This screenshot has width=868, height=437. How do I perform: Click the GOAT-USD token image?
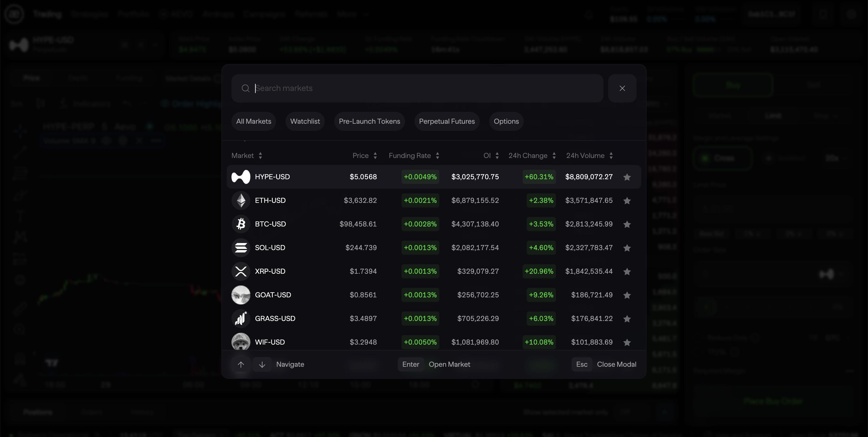point(241,295)
